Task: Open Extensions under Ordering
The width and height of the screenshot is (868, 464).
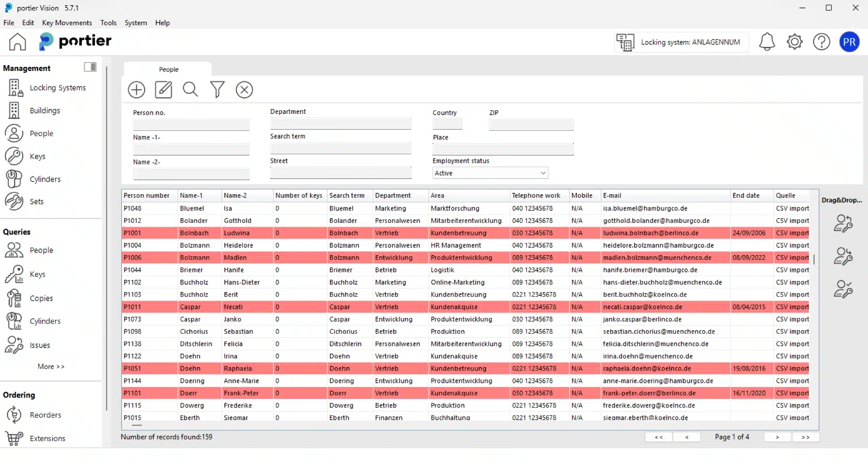Action: [x=36, y=438]
